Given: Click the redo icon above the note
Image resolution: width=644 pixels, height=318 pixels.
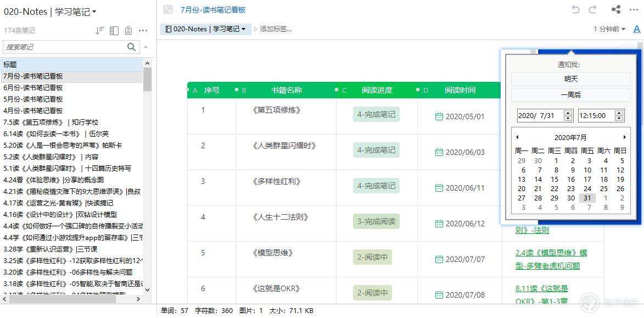Looking at the screenshot, I should point(592,9).
